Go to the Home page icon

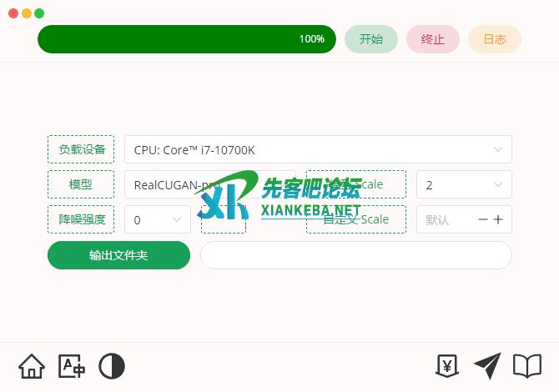(x=32, y=366)
